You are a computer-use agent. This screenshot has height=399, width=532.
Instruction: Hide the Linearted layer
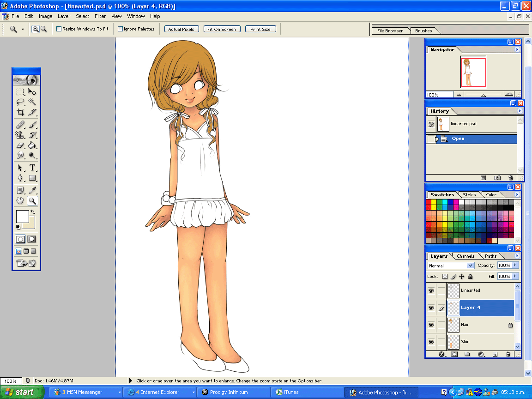431,290
